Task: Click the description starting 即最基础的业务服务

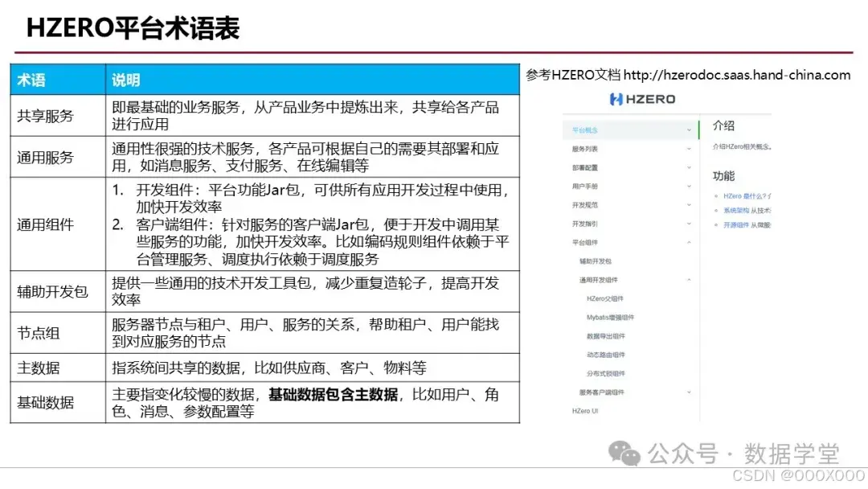Action: [305, 116]
